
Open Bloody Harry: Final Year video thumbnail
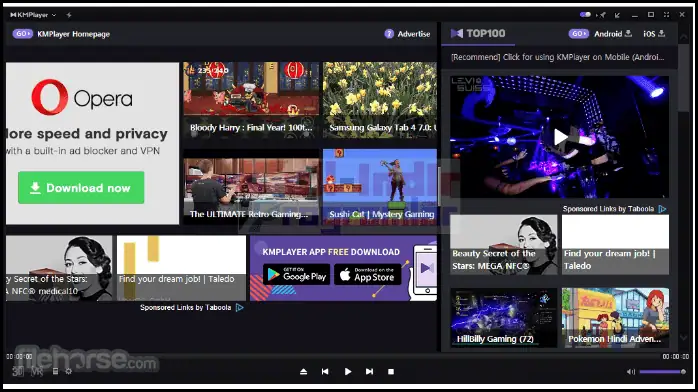251,100
